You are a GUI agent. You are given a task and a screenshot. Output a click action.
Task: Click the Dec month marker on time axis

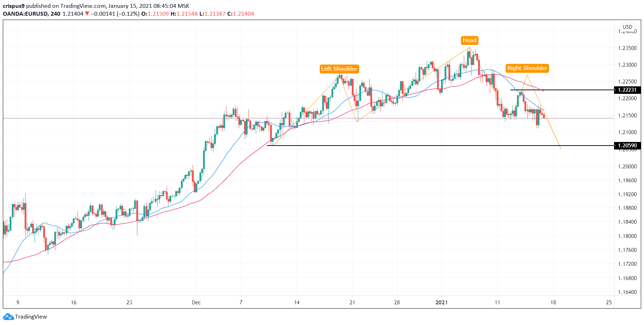coord(196,303)
